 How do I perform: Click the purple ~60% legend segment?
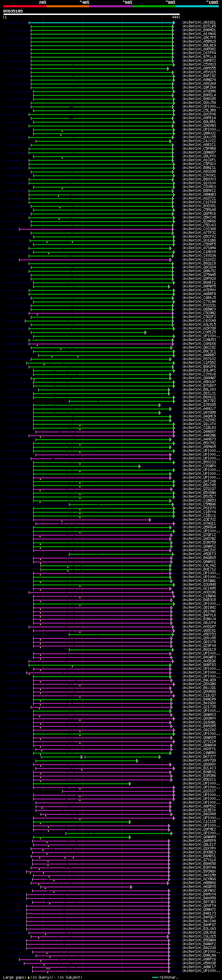pyautogui.click(x=111, y=6)
